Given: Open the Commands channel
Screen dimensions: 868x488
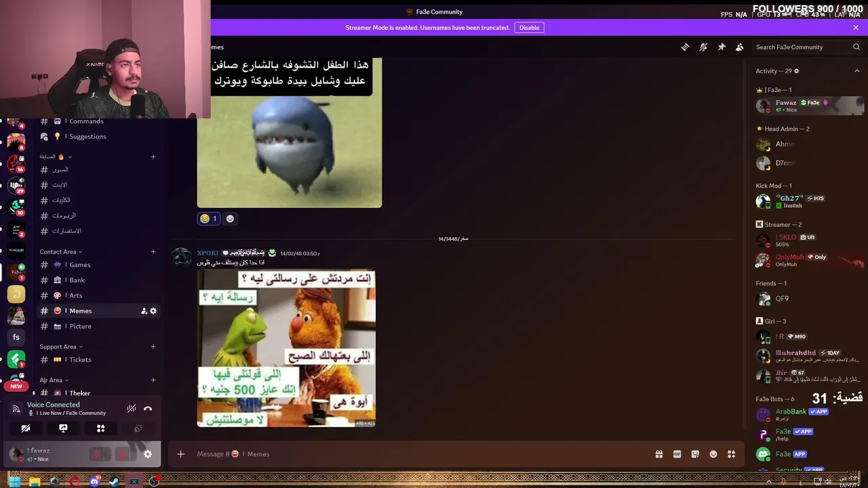Looking at the screenshot, I should pos(99,121).
